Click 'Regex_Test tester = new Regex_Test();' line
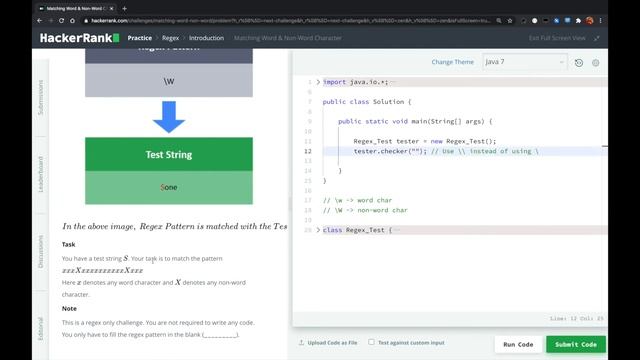Viewport: 640px width, 360px height. (x=424, y=141)
